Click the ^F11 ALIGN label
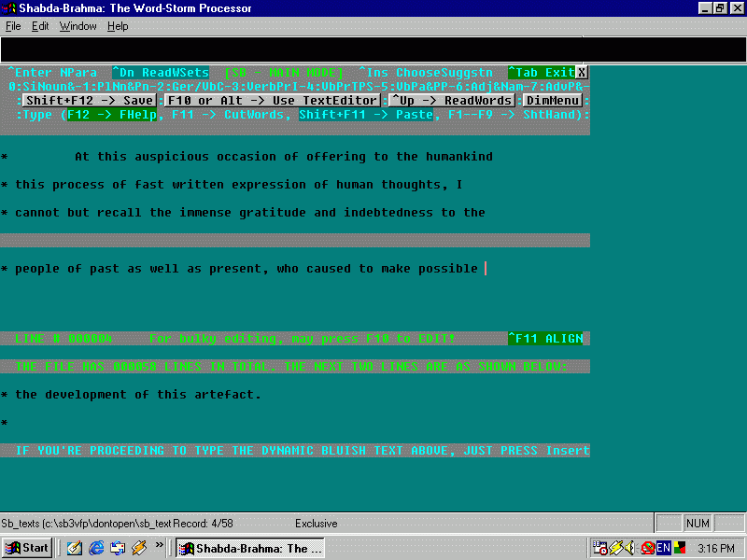The image size is (747, 560). (x=545, y=339)
